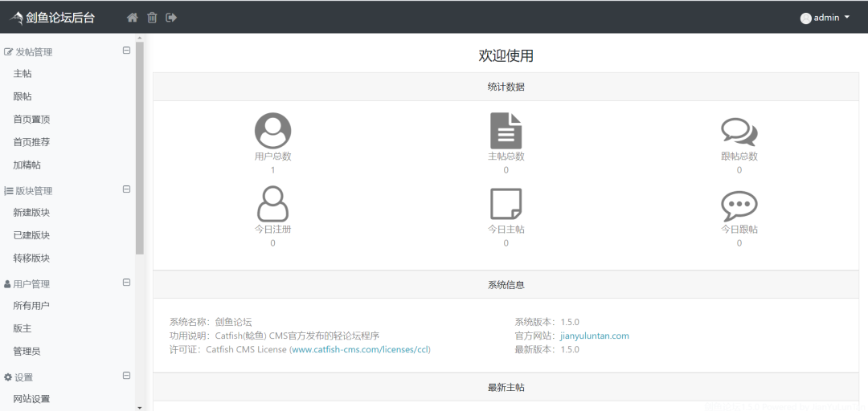Open 所有用户 list

[31, 305]
